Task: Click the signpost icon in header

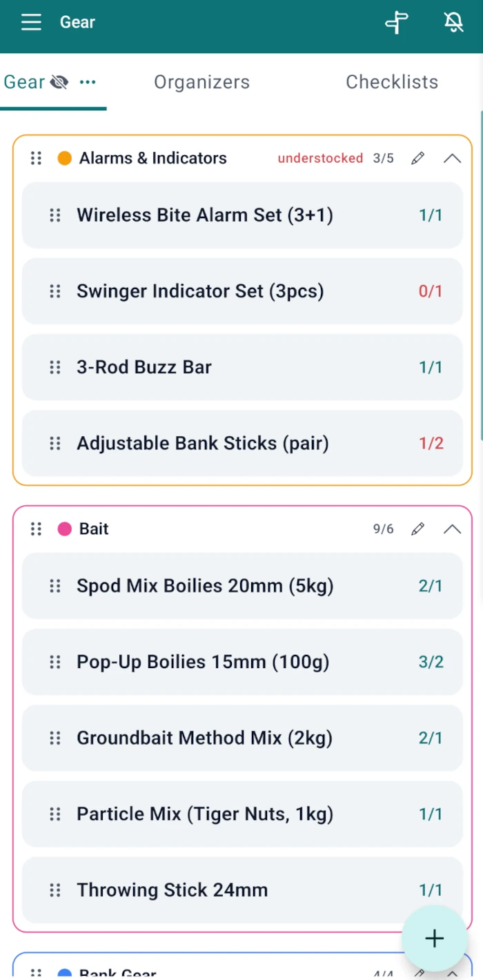Action: click(x=396, y=22)
